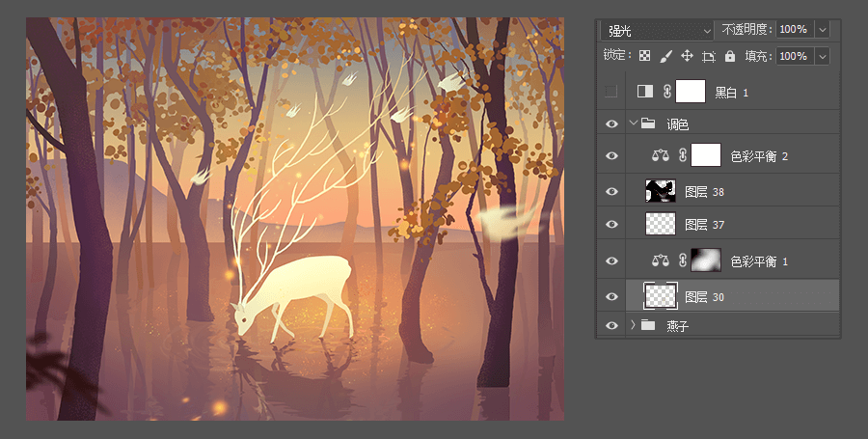The width and height of the screenshot is (868, 439).
Task: Show the hidden 黑白 1 layer
Action: tap(610, 92)
